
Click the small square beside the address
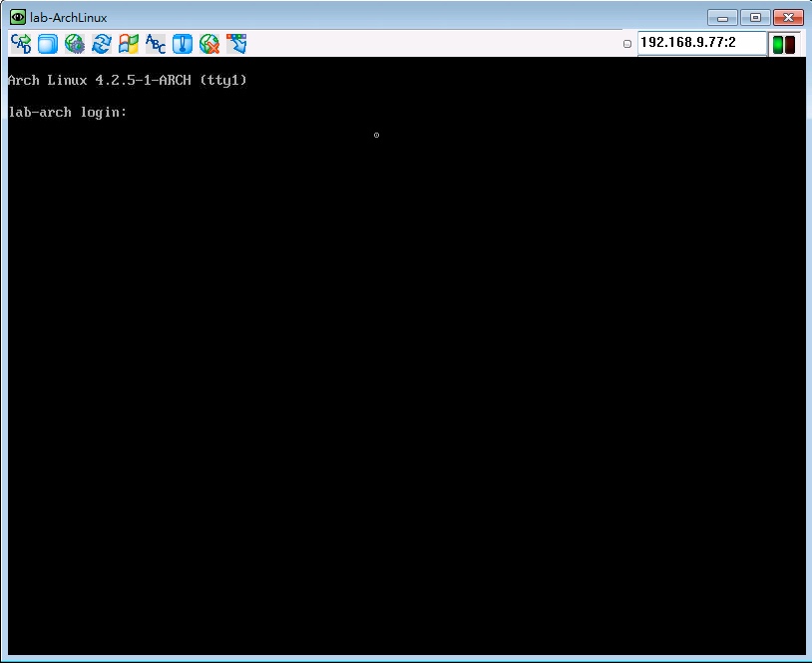click(627, 44)
